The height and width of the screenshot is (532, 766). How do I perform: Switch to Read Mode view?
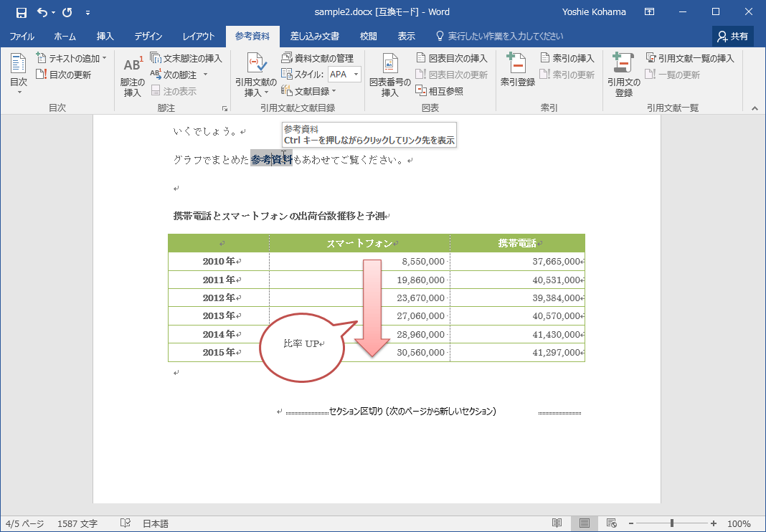click(557, 523)
